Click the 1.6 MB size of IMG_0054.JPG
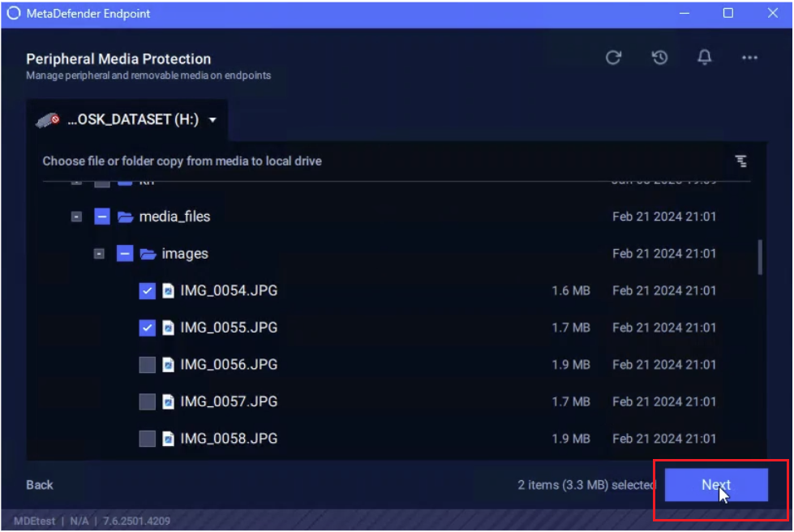 [x=571, y=291]
